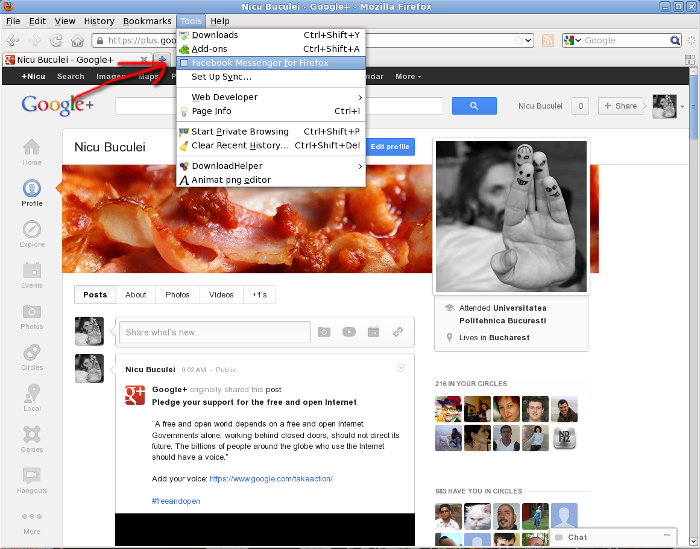
Task: Switch to the +1's profile tab
Action: (259, 295)
